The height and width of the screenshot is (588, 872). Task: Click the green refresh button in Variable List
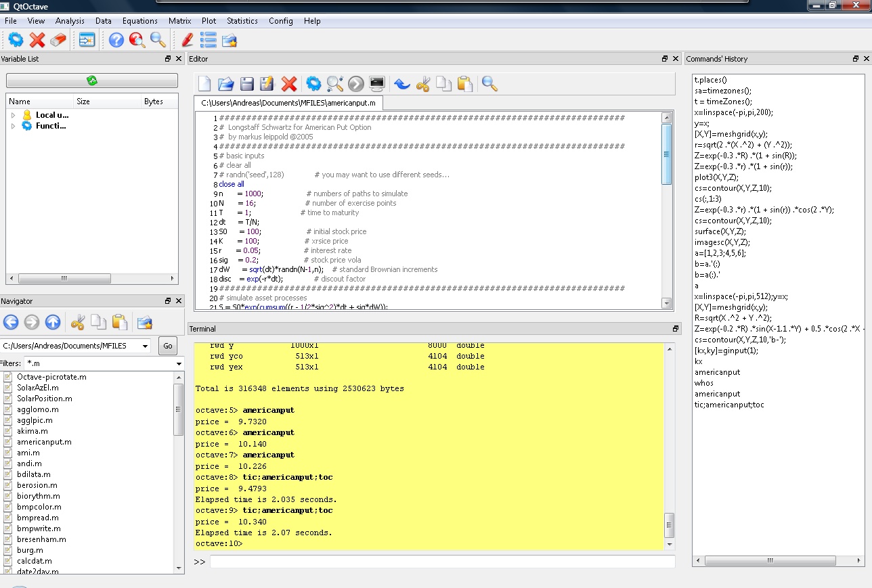point(92,81)
